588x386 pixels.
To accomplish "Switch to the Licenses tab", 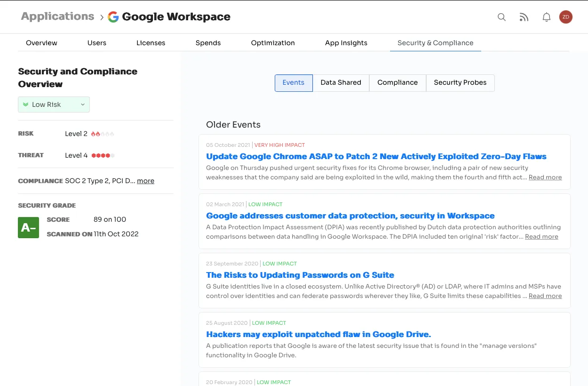I will pos(151,43).
